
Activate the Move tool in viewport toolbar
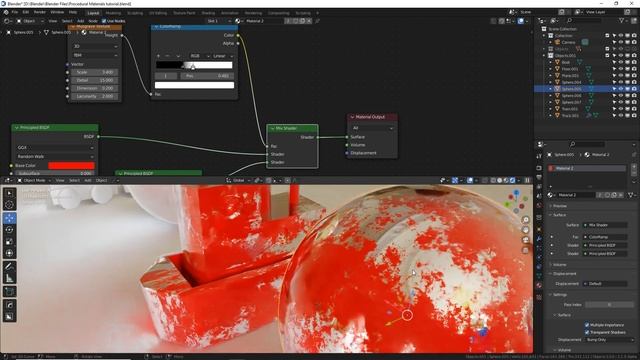pos(9,218)
